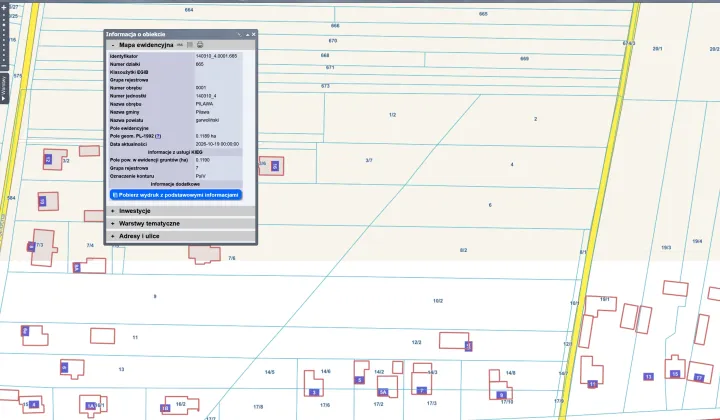Viewport: 720px width, 420px height.
Task: Select parcel label 669
Action: [524, 59]
